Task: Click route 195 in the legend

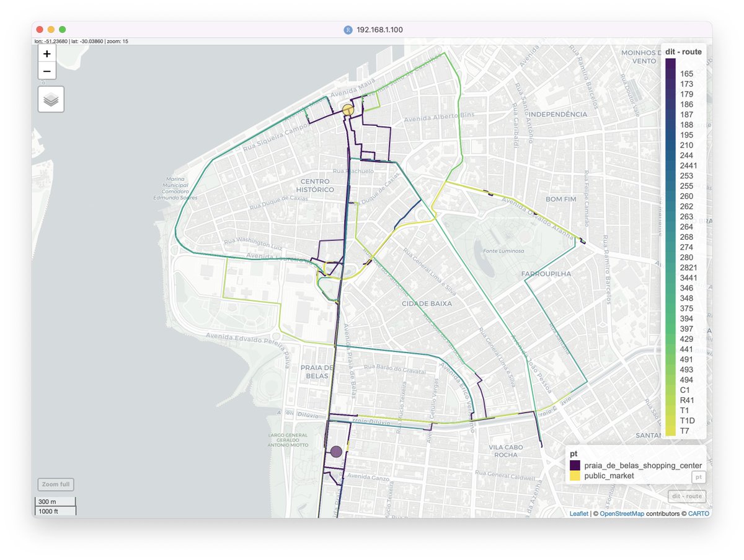Action: click(686, 135)
